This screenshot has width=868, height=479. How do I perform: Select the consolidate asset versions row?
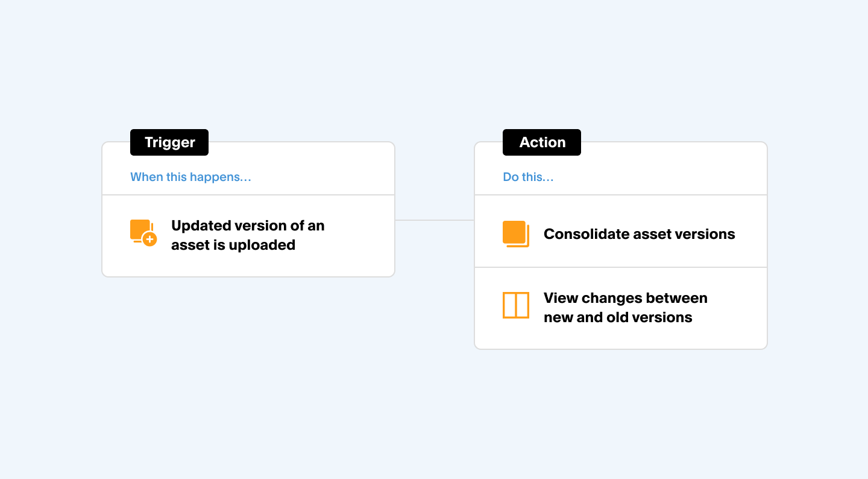[621, 231]
